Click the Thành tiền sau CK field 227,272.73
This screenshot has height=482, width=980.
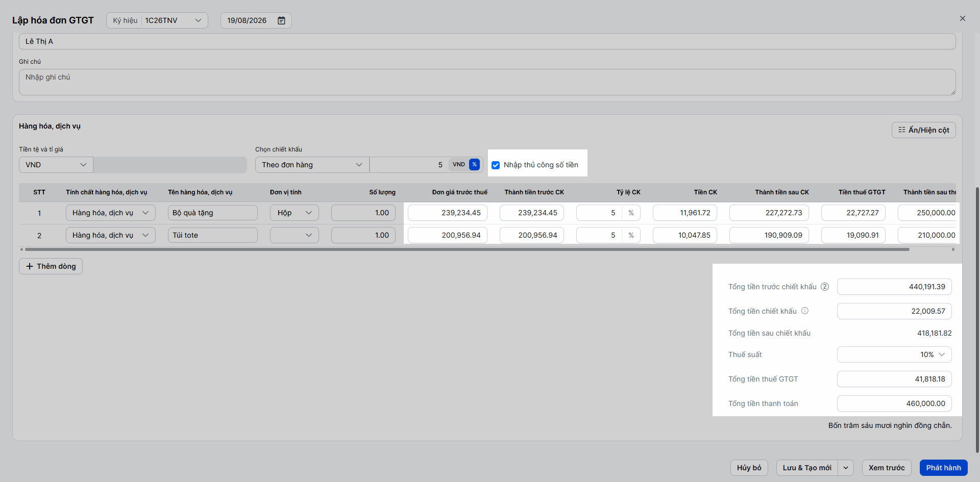coord(769,213)
